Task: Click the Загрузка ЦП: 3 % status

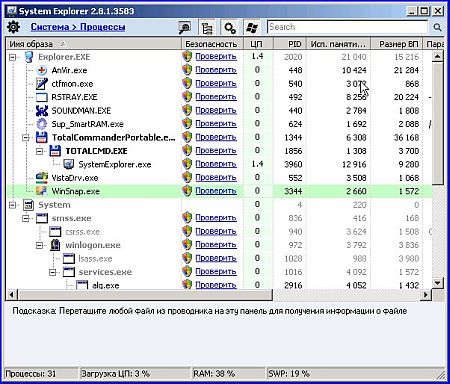Action: [x=116, y=374]
